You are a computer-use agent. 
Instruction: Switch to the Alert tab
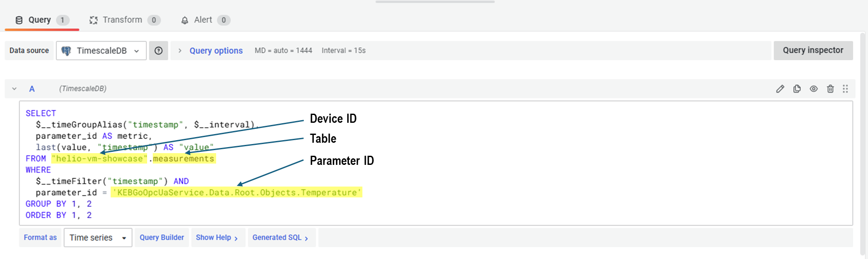pos(203,20)
